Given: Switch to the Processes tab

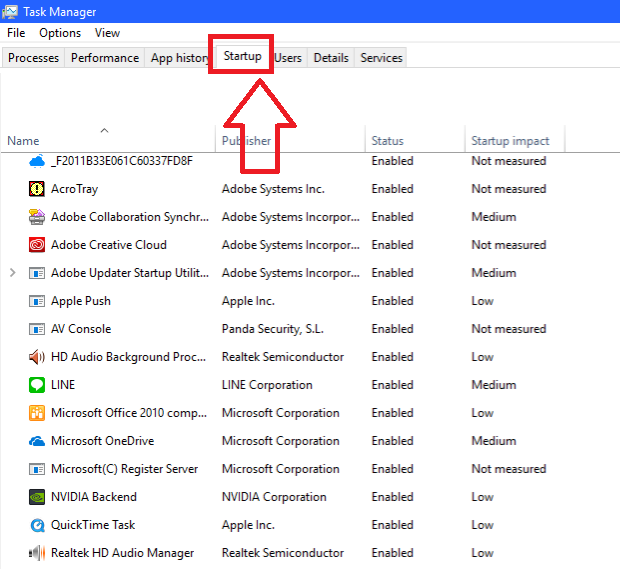Looking at the screenshot, I should 34,58.
